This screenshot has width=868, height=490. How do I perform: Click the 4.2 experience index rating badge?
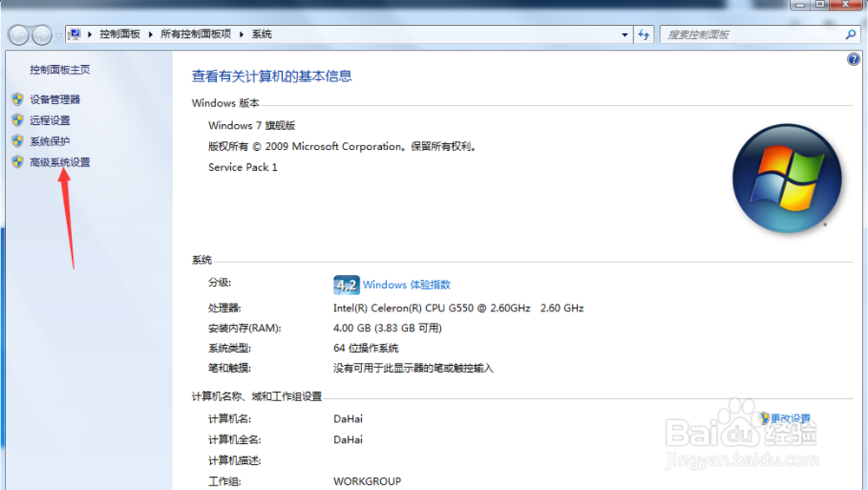346,284
